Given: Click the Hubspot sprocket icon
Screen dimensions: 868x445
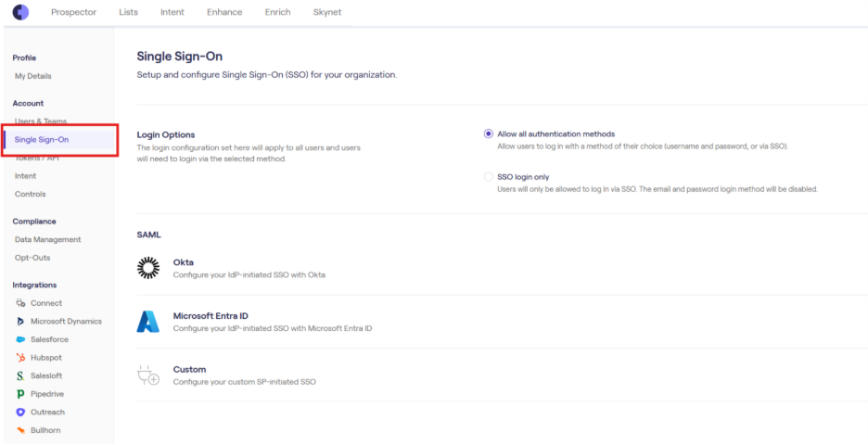Looking at the screenshot, I should pyautogui.click(x=20, y=358).
